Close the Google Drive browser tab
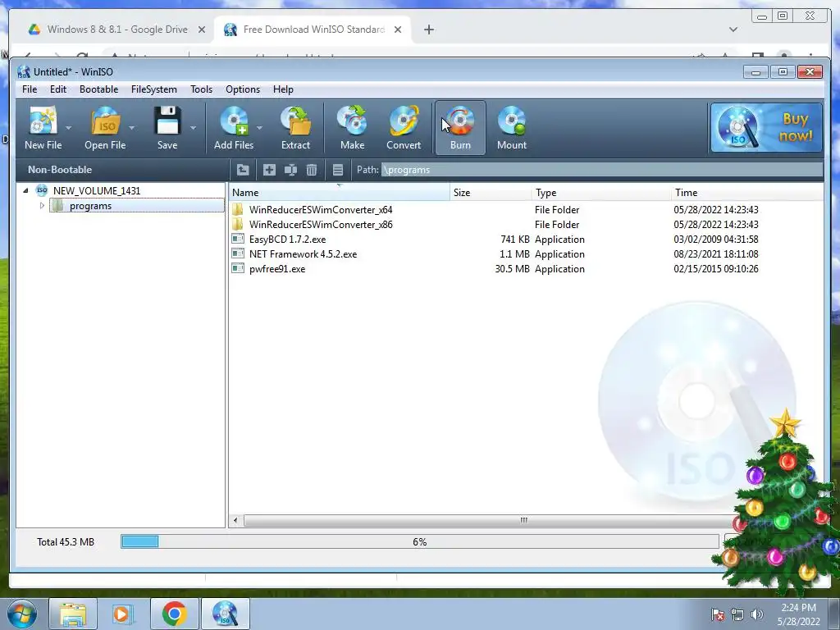840x630 pixels. click(202, 30)
